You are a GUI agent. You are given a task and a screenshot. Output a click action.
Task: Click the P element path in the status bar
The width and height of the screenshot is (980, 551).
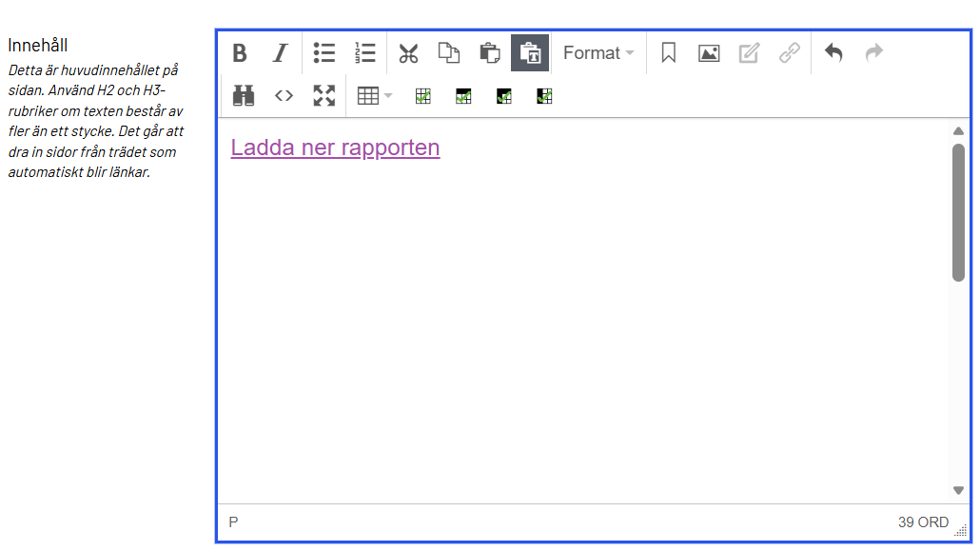coord(234,521)
